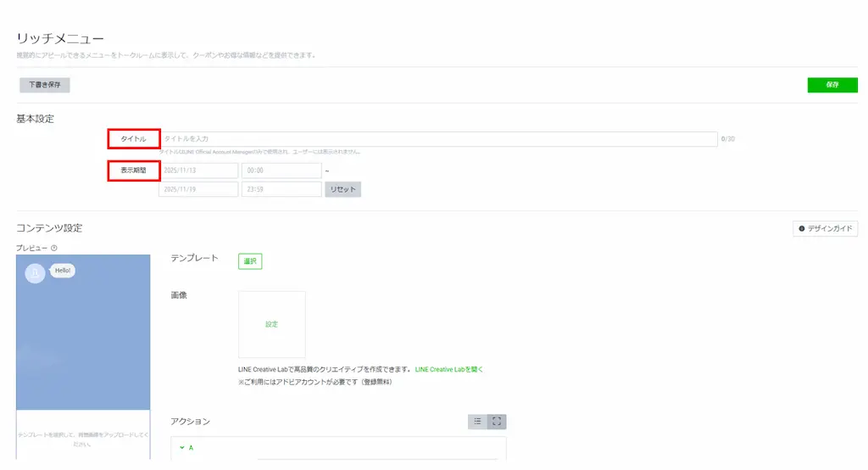
Task: Click the Hello! chat bubble in preview
Action: coord(64,271)
